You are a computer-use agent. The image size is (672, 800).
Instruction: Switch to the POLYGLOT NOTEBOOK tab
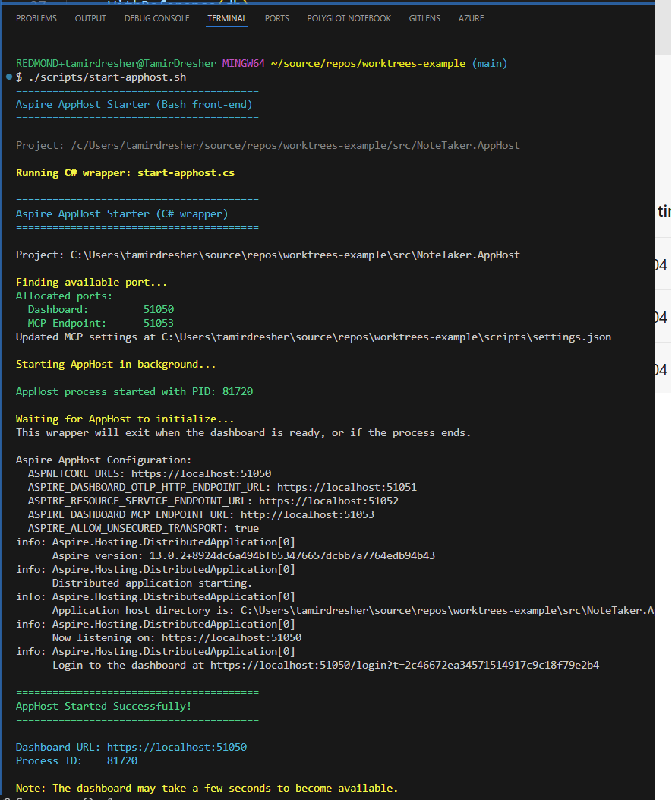coord(349,18)
